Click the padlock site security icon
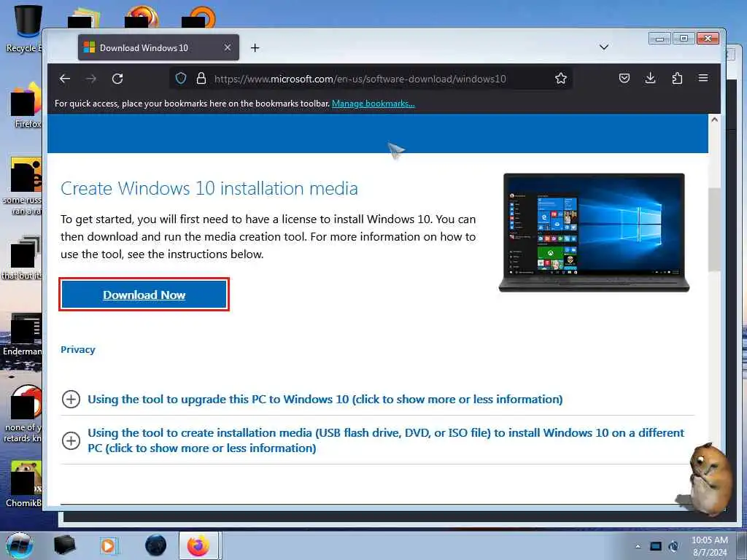 pos(201,78)
